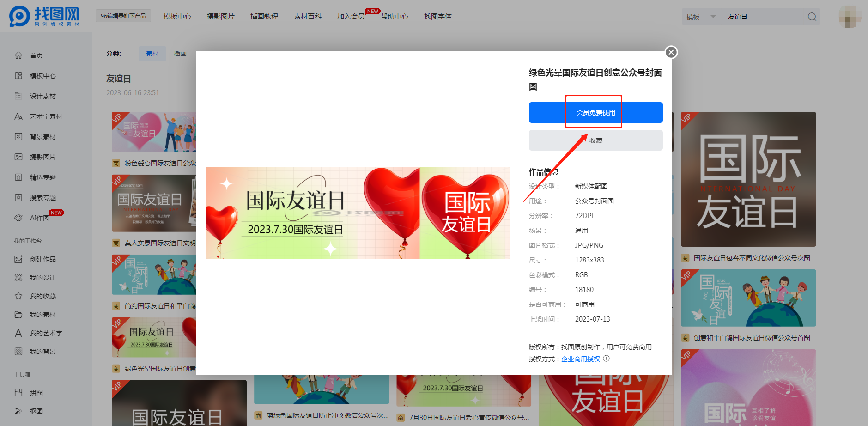Open 背景素材 sidebar icon
868x426 pixels.
tap(18, 137)
